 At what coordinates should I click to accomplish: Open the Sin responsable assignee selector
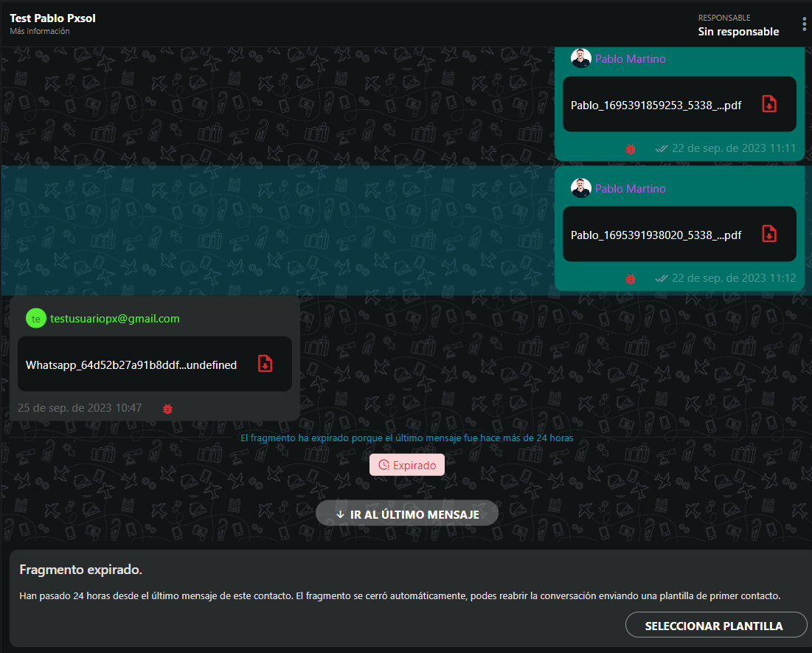click(x=738, y=32)
